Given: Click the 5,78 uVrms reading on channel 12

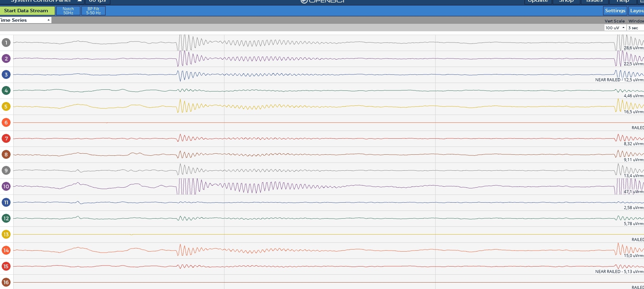Looking at the screenshot, I should (x=633, y=224).
